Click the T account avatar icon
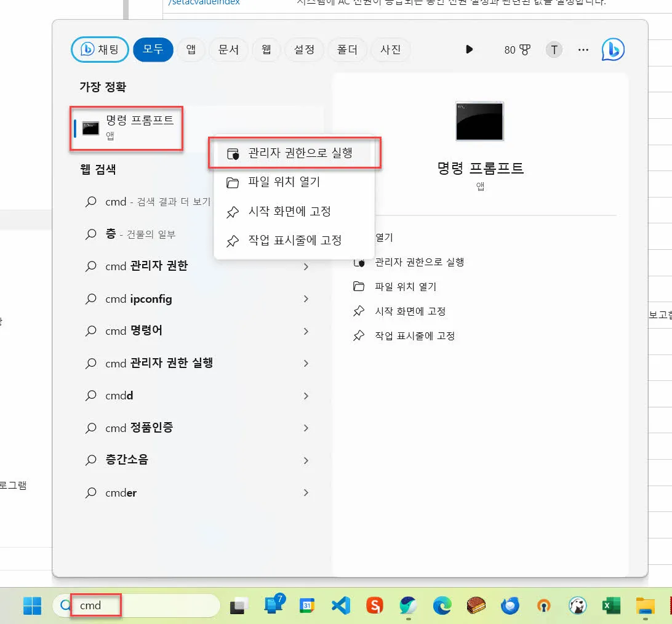 tap(553, 50)
